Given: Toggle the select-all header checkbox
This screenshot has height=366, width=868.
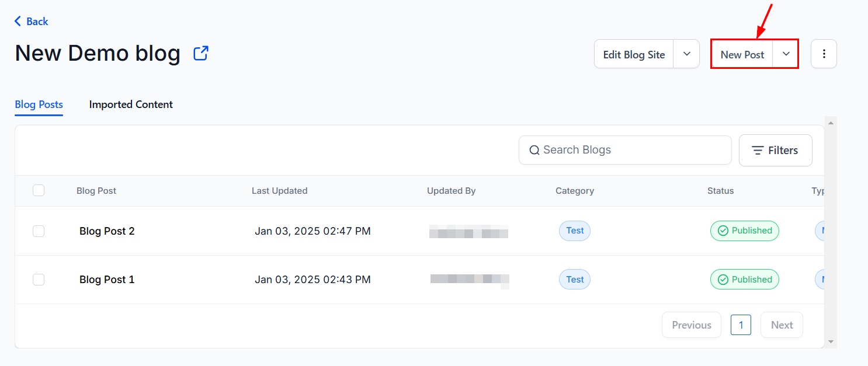Looking at the screenshot, I should (39, 190).
